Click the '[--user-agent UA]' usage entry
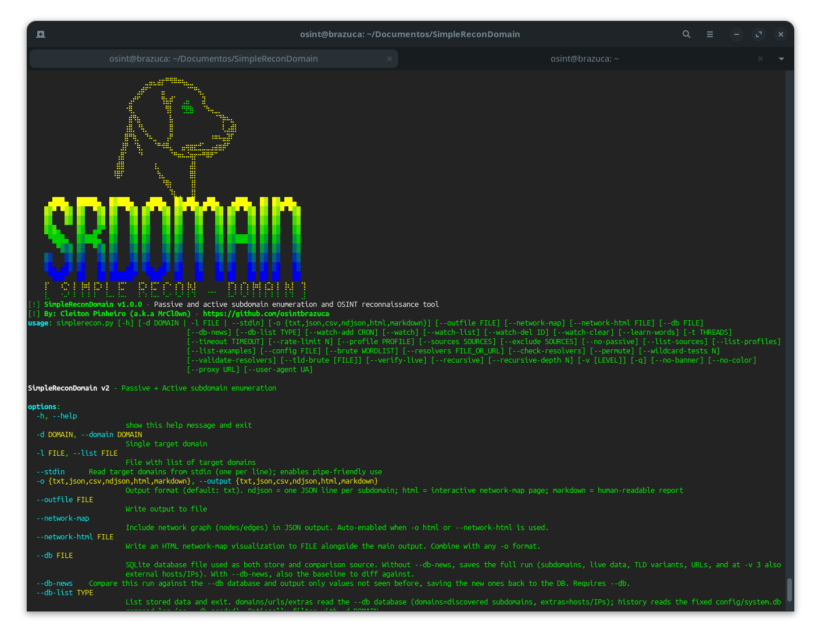 (278, 370)
